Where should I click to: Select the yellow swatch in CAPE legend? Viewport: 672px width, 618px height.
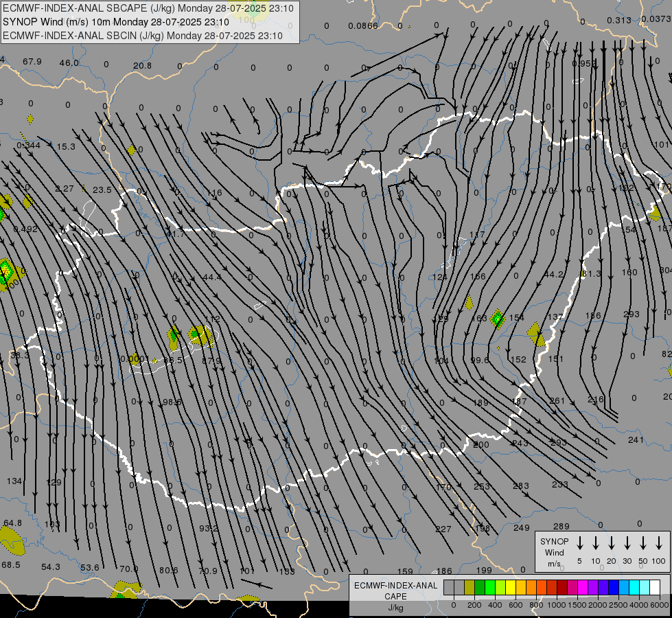pyautogui.click(x=511, y=587)
